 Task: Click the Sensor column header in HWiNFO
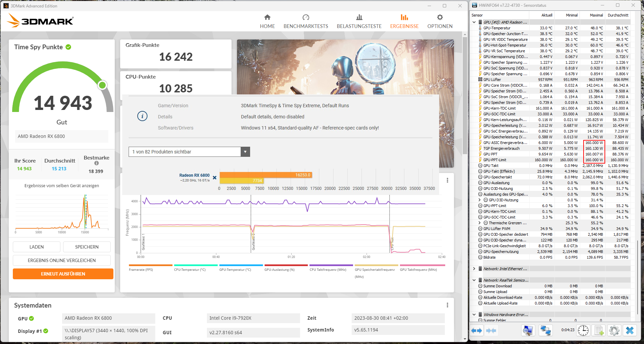click(500, 15)
